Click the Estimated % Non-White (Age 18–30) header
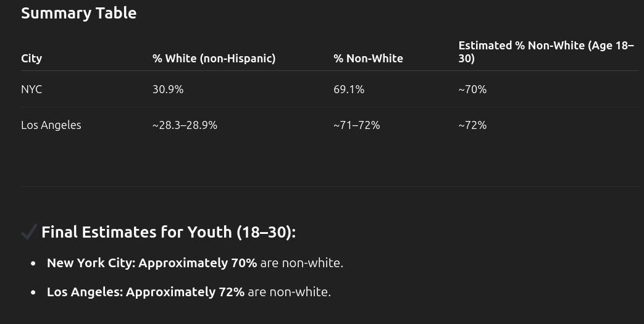Image resolution: width=644 pixels, height=324 pixels. (x=546, y=52)
